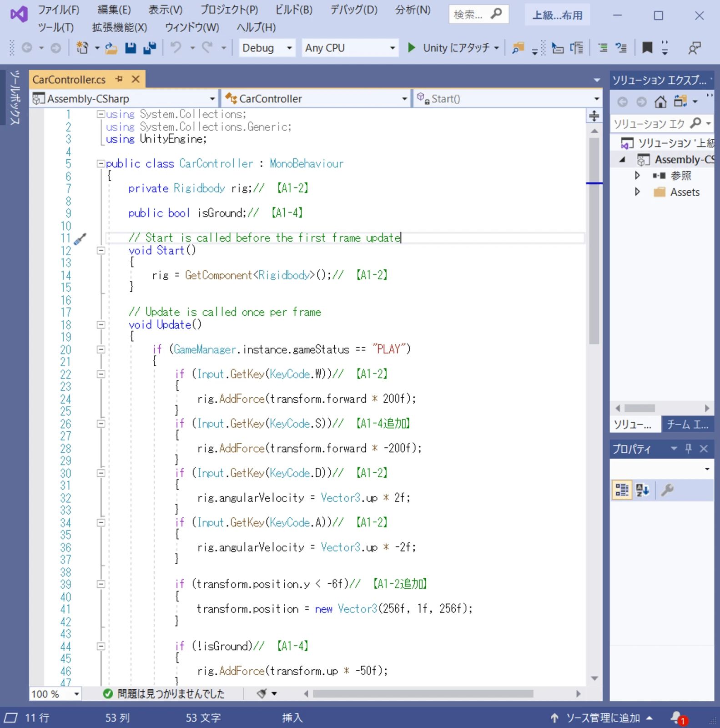Switch to the チーム エクスプローラー tab
This screenshot has height=728, width=720.
click(687, 425)
